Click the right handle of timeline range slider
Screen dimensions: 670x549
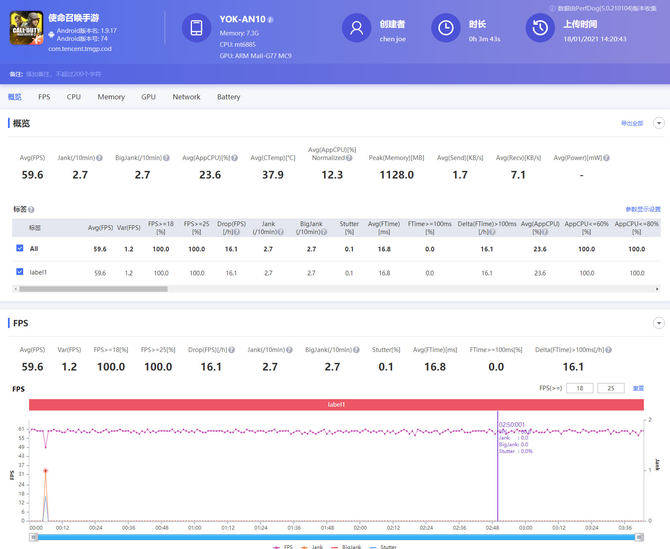pos(640,537)
